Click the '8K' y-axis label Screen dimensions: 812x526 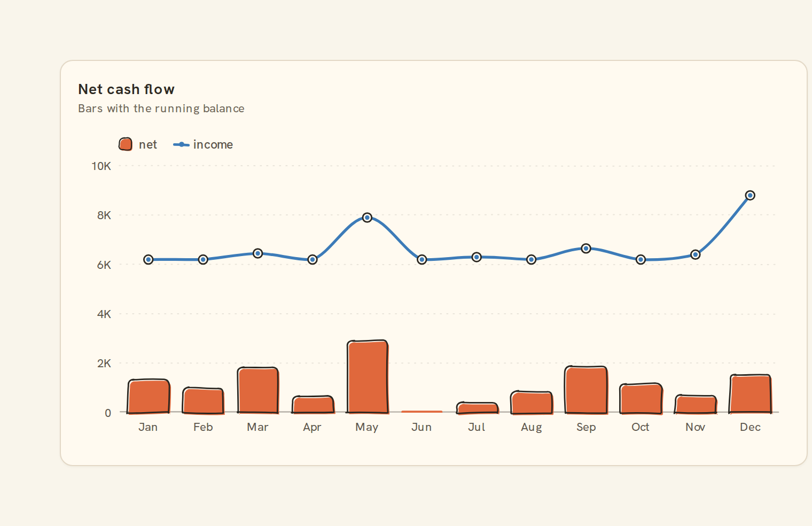click(104, 215)
